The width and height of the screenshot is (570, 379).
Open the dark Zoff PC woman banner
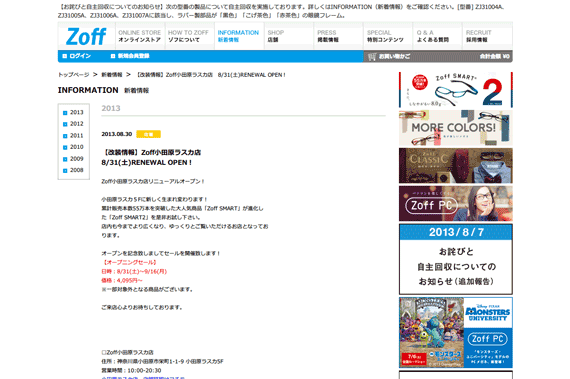[x=455, y=203]
